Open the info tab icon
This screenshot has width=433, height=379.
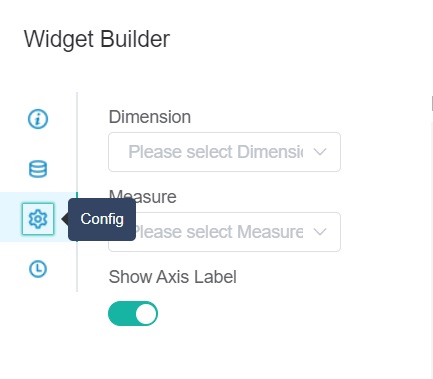pos(38,119)
